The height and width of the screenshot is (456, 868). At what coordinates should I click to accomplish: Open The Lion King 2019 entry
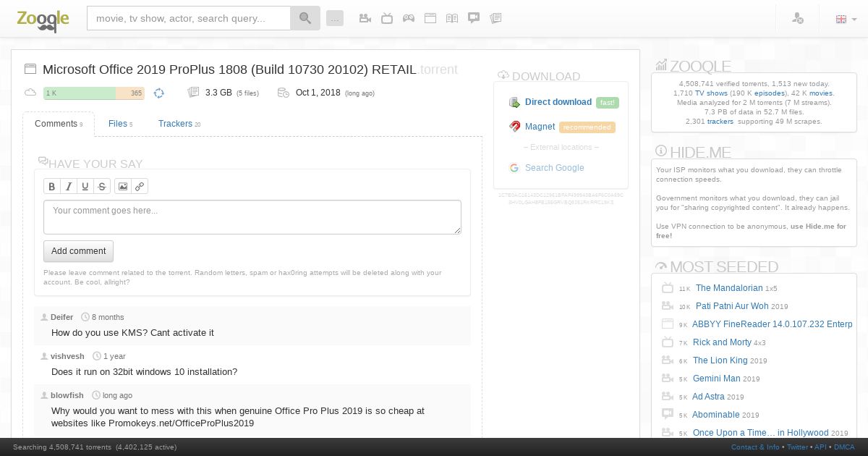point(720,360)
